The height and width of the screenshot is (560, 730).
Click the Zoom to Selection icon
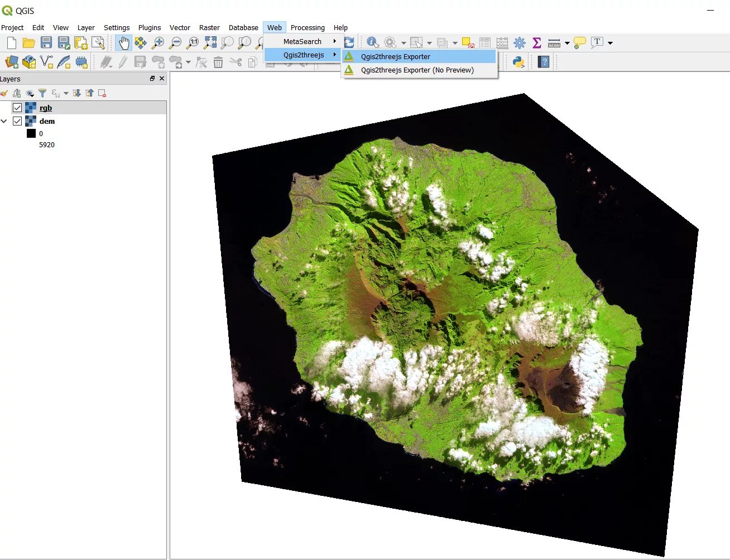pos(227,42)
